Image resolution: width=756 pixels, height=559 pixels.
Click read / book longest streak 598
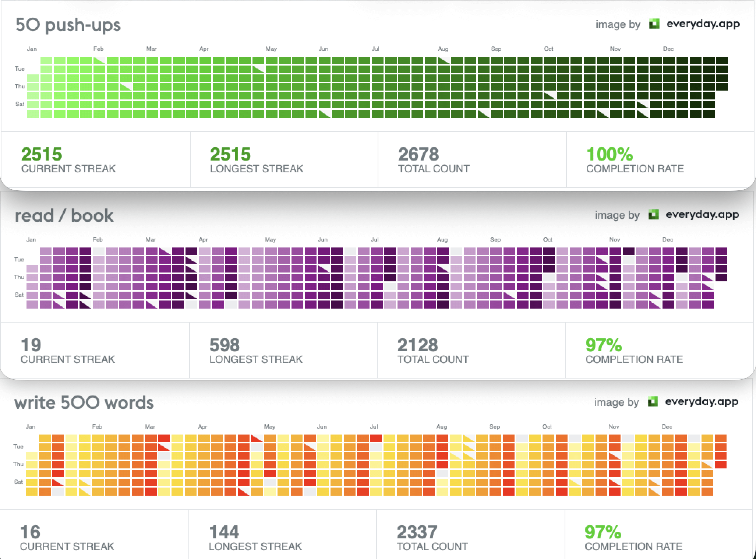click(225, 345)
